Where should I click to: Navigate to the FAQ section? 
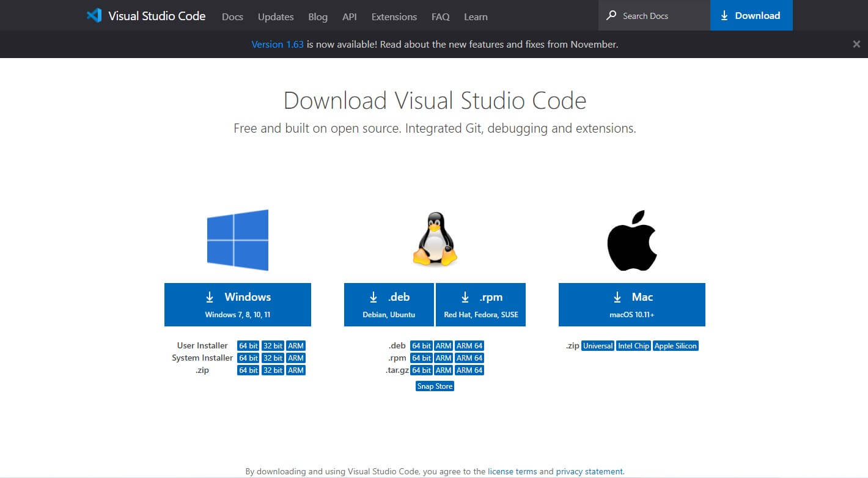coord(440,17)
